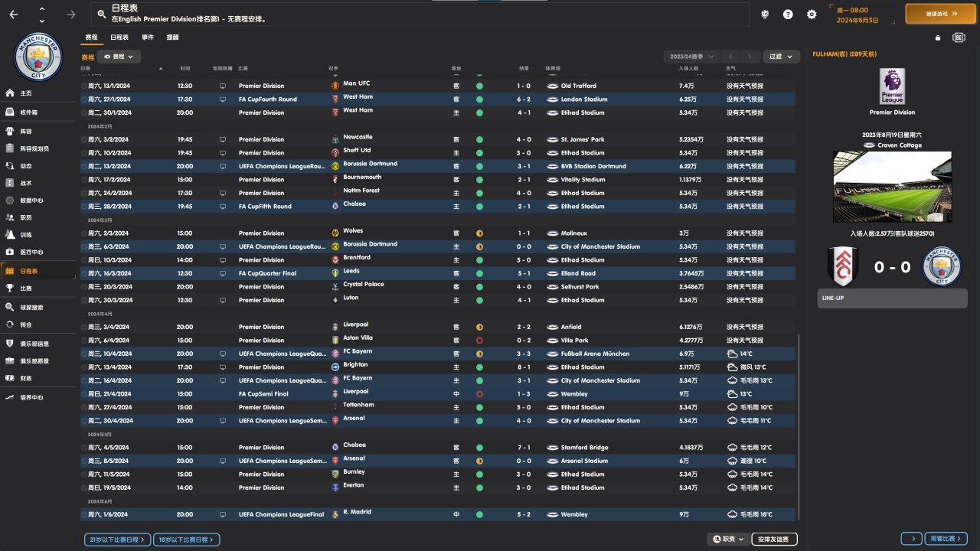The height and width of the screenshot is (551, 980).
Task: Switch to the 日程表 tab beside 事件
Action: [119, 37]
